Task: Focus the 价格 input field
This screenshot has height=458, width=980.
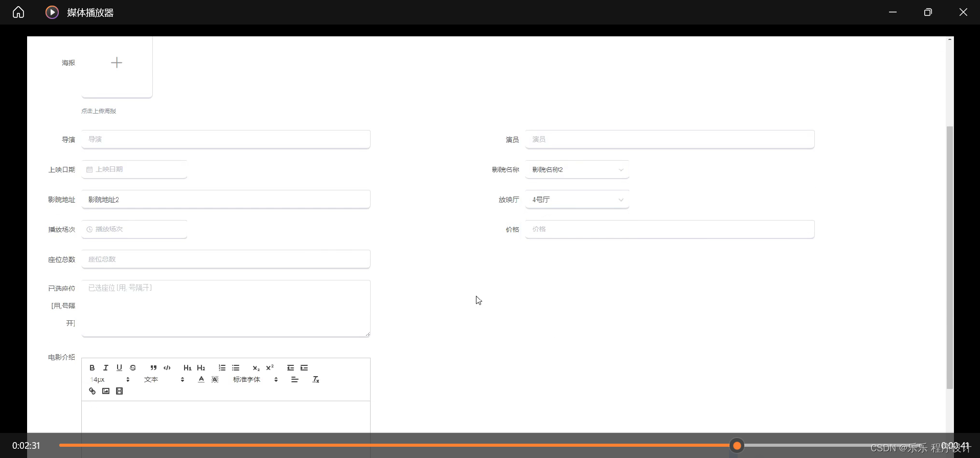Action: [x=670, y=229]
